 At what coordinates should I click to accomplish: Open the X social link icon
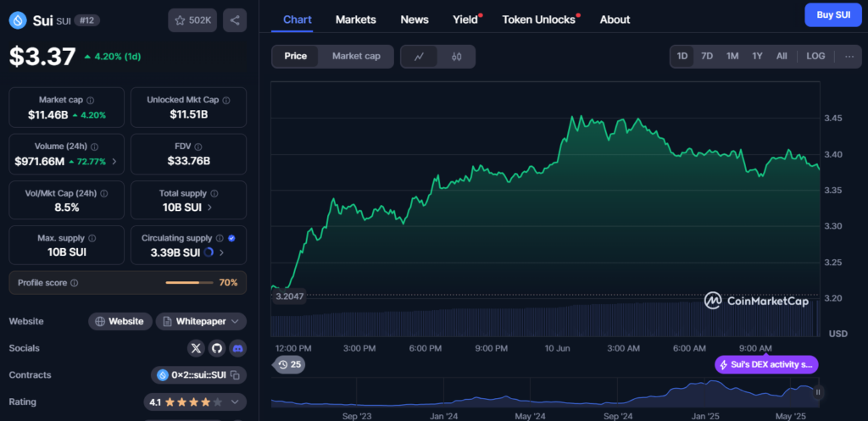coord(196,348)
